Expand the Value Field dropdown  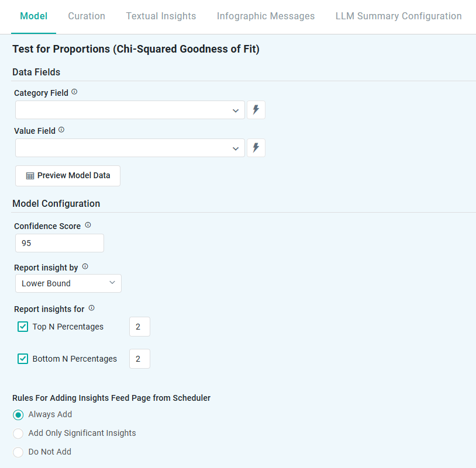click(130, 148)
